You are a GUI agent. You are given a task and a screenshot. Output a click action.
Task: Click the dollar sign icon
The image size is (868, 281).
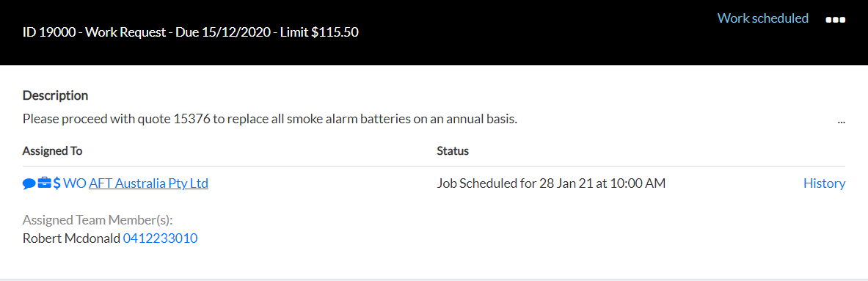[57, 183]
